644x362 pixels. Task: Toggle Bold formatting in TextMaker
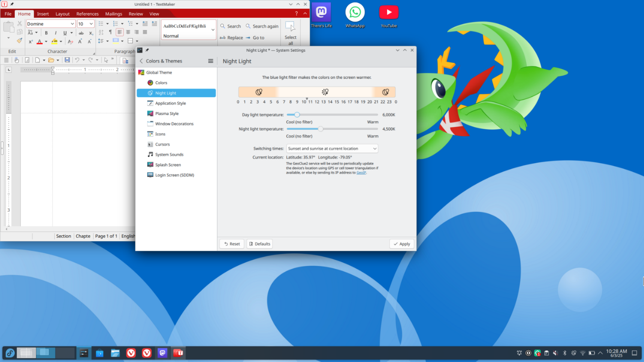click(46, 33)
